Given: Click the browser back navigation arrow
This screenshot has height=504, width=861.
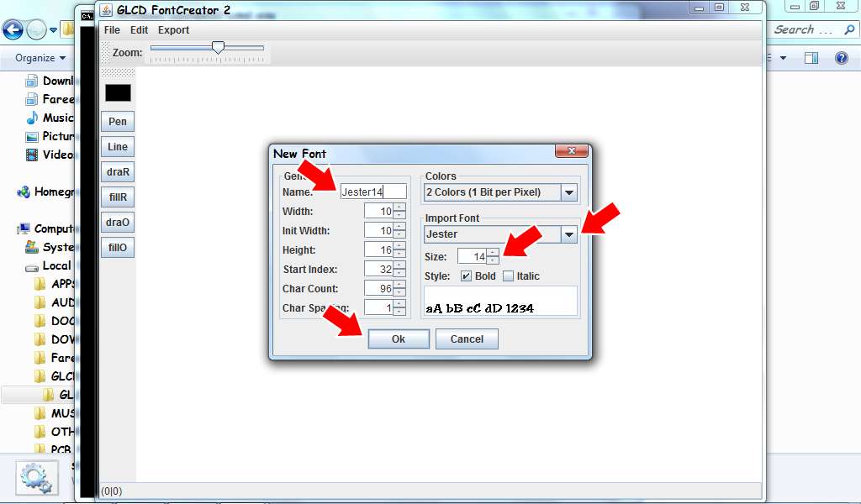Looking at the screenshot, I should tap(13, 29).
